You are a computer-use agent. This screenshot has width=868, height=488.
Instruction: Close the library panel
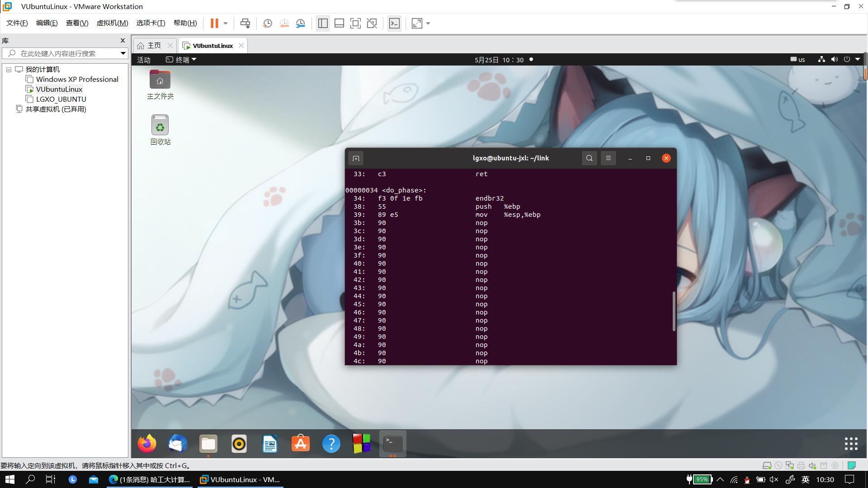pyautogui.click(x=123, y=41)
